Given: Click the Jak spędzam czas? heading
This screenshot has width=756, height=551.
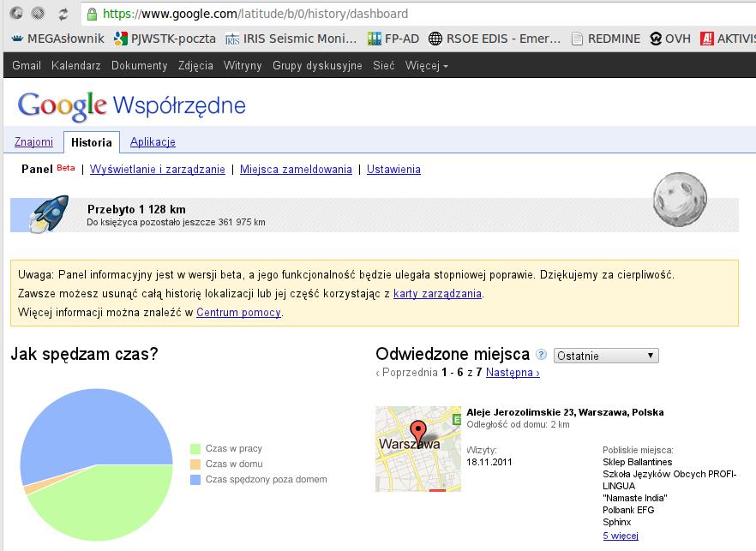Looking at the screenshot, I should 84,354.
